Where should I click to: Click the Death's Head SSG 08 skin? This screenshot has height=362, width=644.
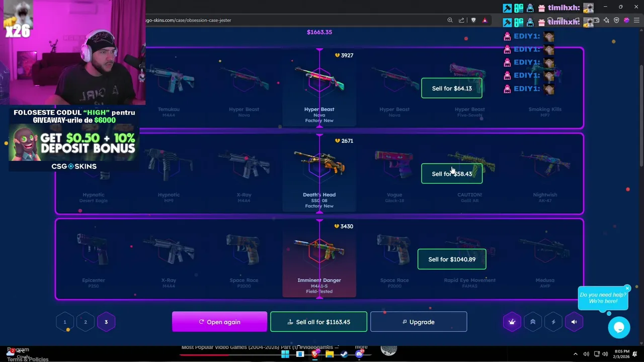point(319,174)
